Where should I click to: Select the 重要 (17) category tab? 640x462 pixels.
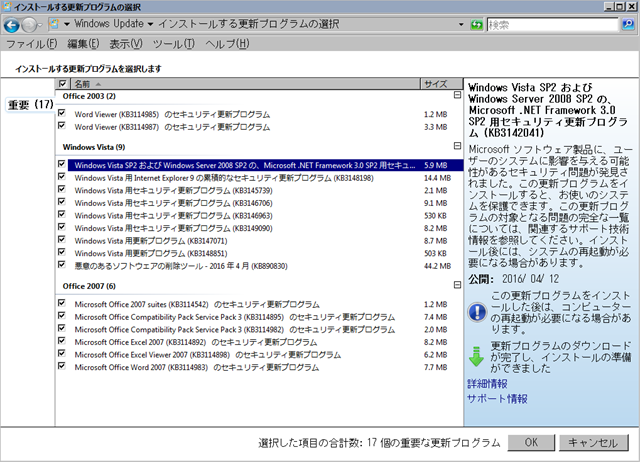[30, 104]
